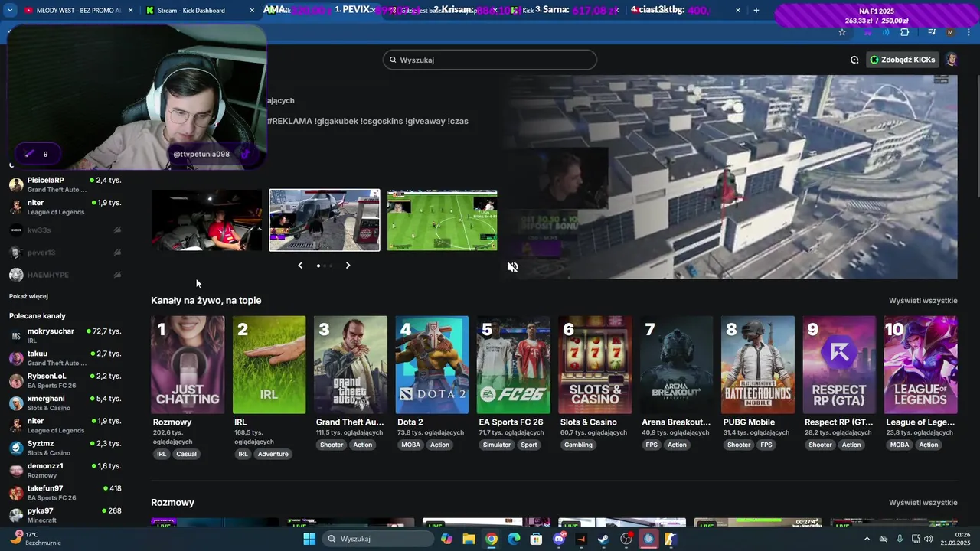Open the Windows Start menu

pos(309,539)
